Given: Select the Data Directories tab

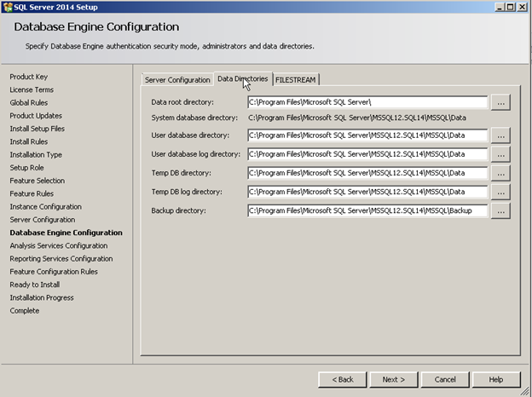Looking at the screenshot, I should (243, 78).
